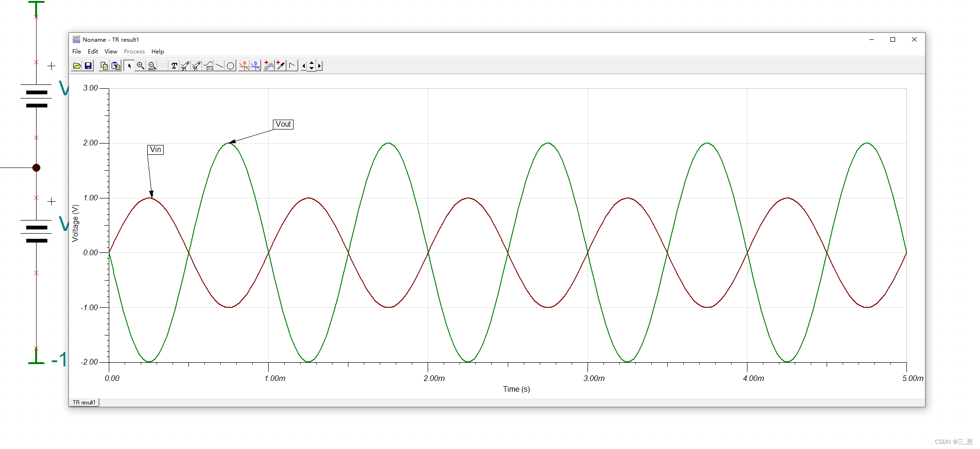This screenshot has width=980, height=449.
Task: Open the Process menu
Action: tap(134, 52)
